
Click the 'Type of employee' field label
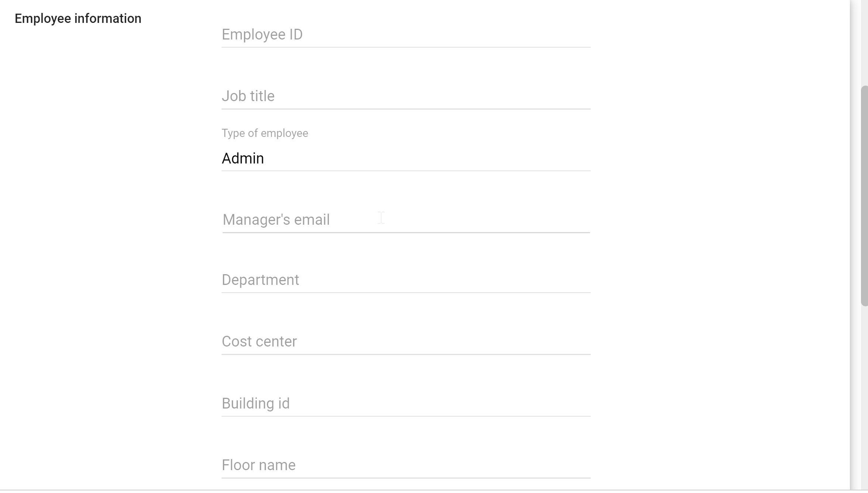(x=265, y=133)
